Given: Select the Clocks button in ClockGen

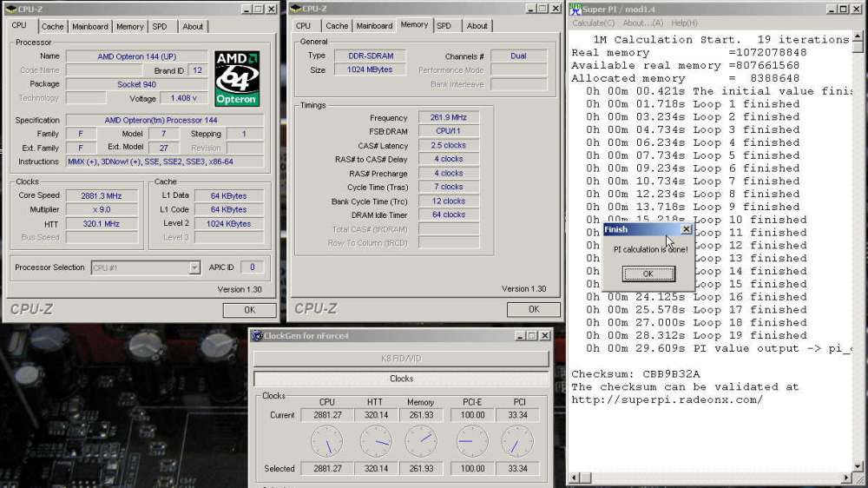Looking at the screenshot, I should pos(401,379).
